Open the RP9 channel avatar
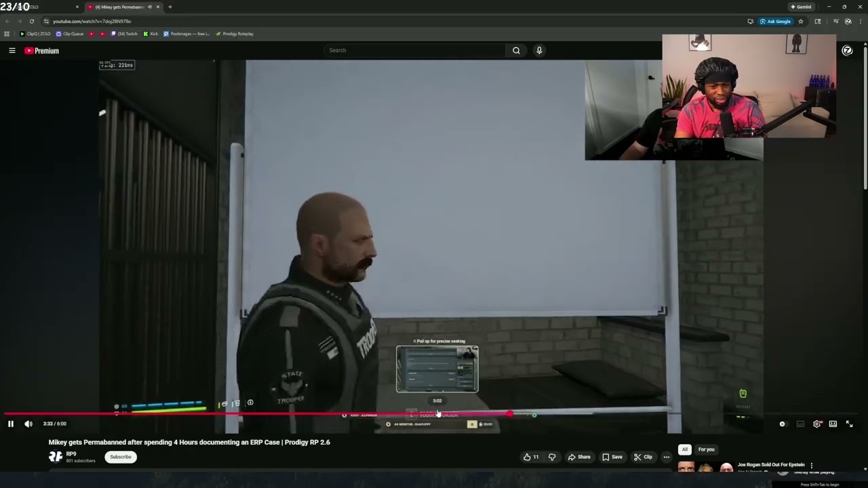The width and height of the screenshot is (868, 488). (x=56, y=456)
